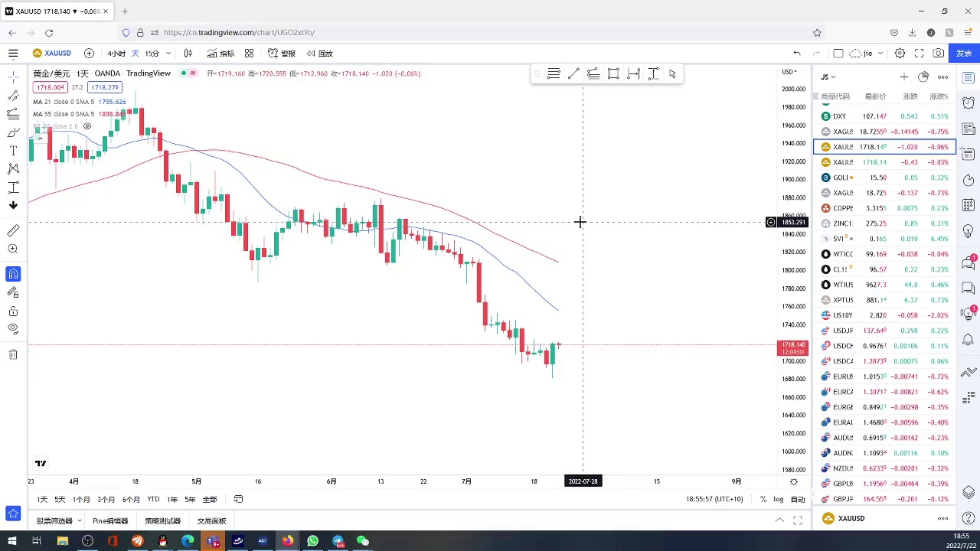Click the sell price 1718.004 box
The width and height of the screenshot is (980, 551).
pos(51,88)
